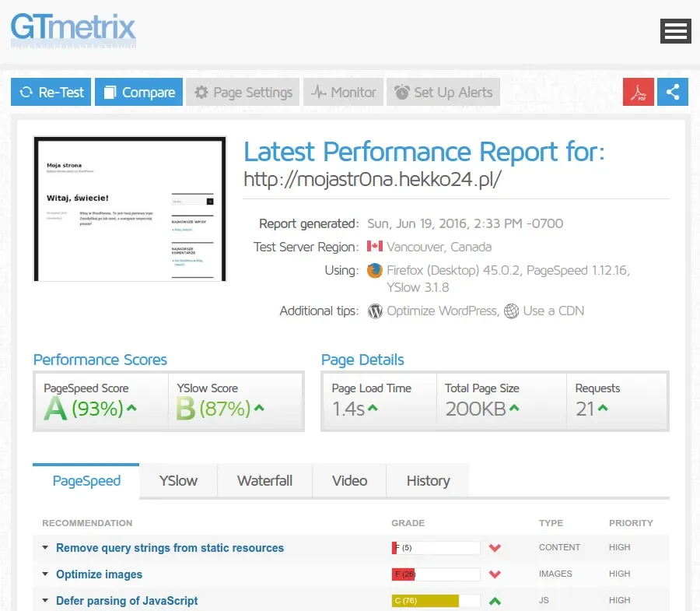Click the TYPE column header
This screenshot has width=700, height=611.
pyautogui.click(x=551, y=523)
